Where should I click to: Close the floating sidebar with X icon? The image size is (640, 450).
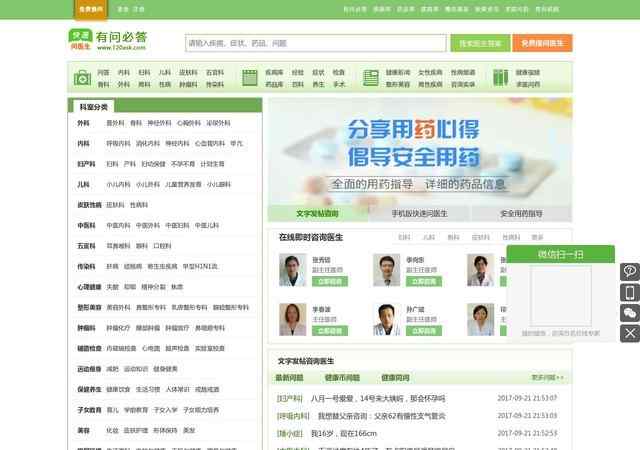tap(630, 333)
